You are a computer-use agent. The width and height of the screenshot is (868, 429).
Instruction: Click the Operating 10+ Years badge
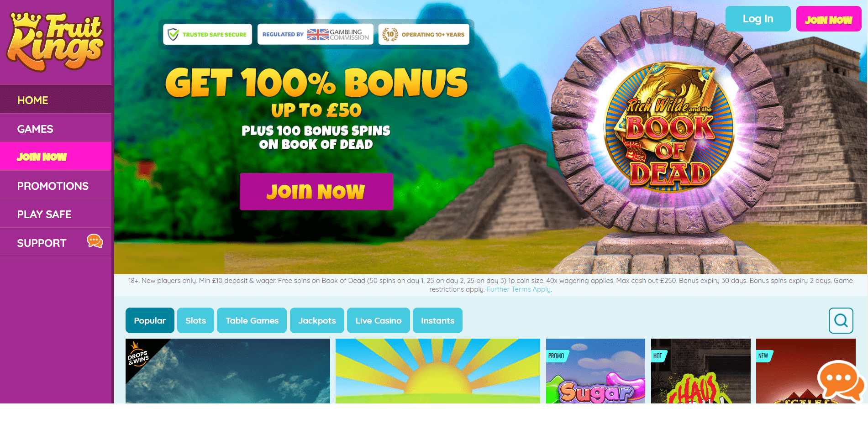(424, 34)
